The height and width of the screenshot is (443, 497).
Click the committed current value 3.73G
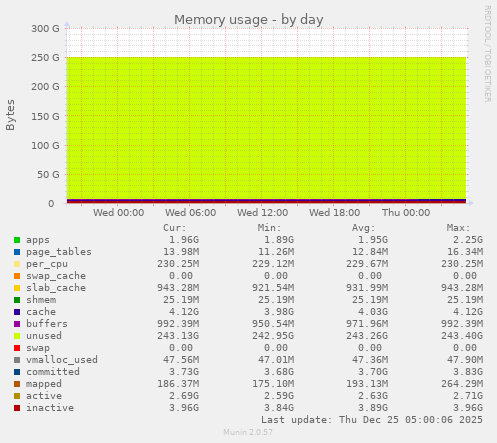pyautogui.click(x=184, y=372)
